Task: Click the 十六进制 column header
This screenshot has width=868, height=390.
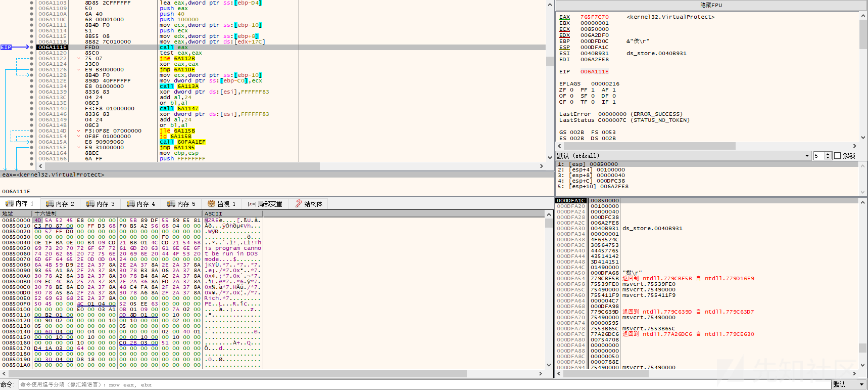Action: point(118,213)
